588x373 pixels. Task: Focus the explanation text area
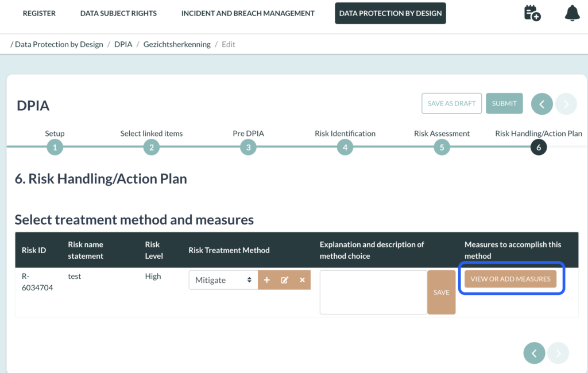coord(373,293)
